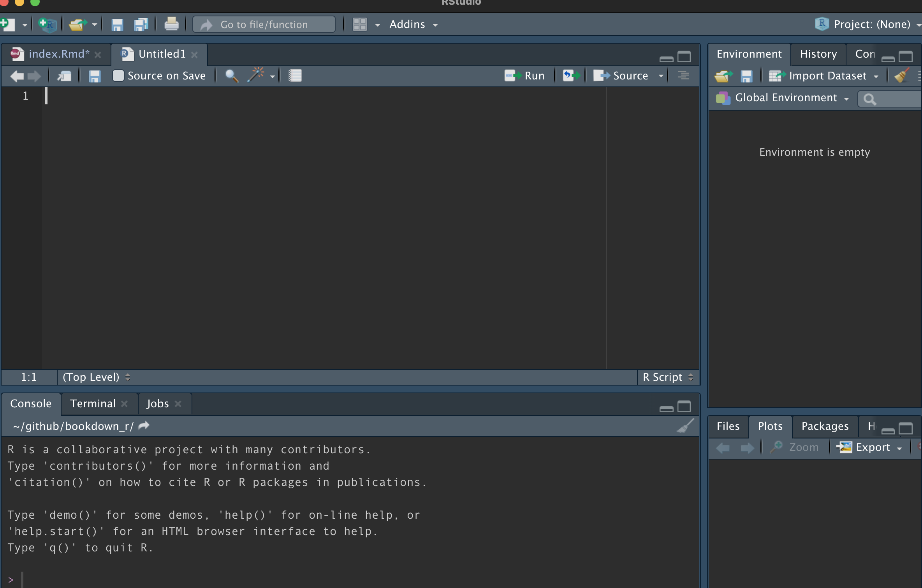Clear console with the broom icon
The width and height of the screenshot is (922, 588).
[x=685, y=426]
